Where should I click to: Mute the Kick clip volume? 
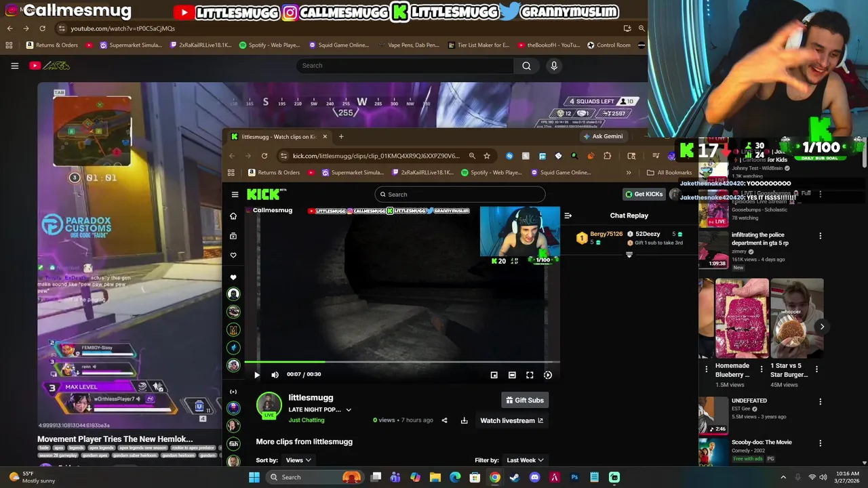pos(275,375)
